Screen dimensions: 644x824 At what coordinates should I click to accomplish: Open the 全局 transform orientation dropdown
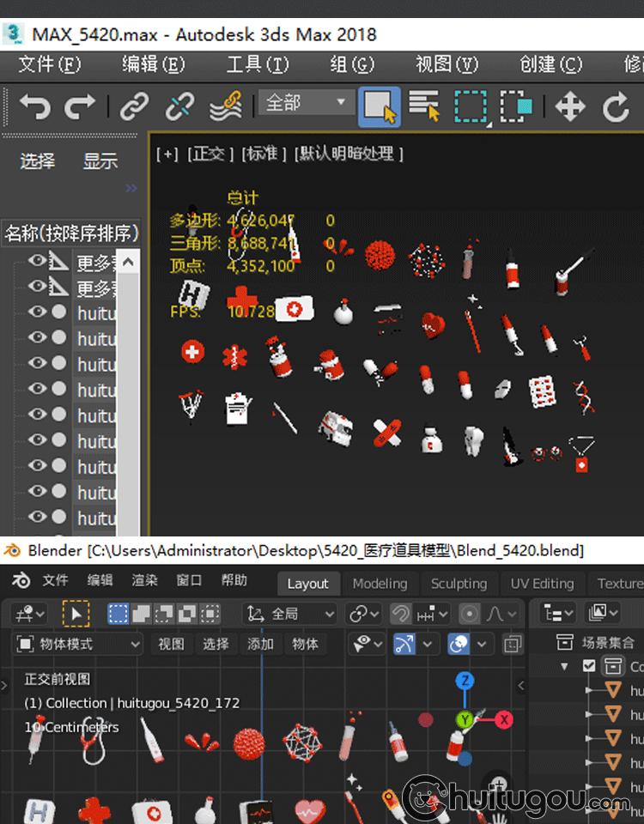click(x=291, y=614)
